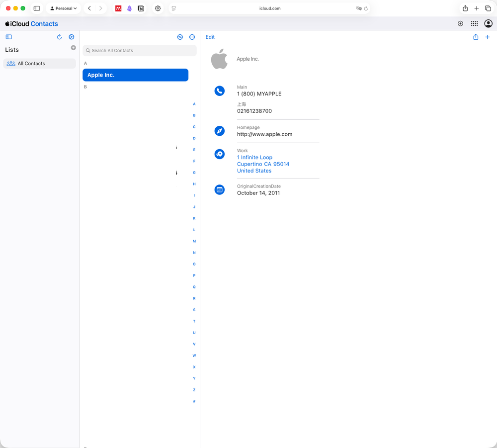This screenshot has width=497, height=448.
Task: Show Safari tab overview
Action: point(488,8)
